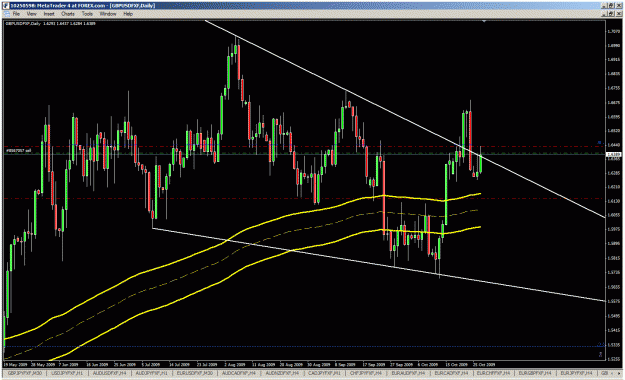
Task: Minimize the inner chart window
Action: pos(604,14)
